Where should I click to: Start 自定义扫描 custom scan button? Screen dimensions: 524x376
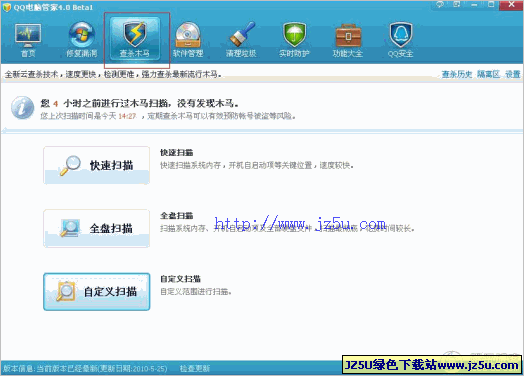(97, 291)
